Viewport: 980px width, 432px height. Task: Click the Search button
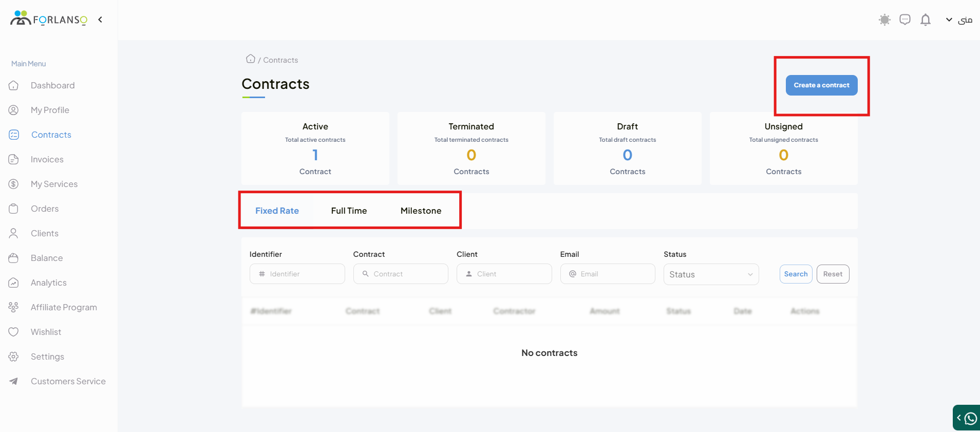coord(796,274)
